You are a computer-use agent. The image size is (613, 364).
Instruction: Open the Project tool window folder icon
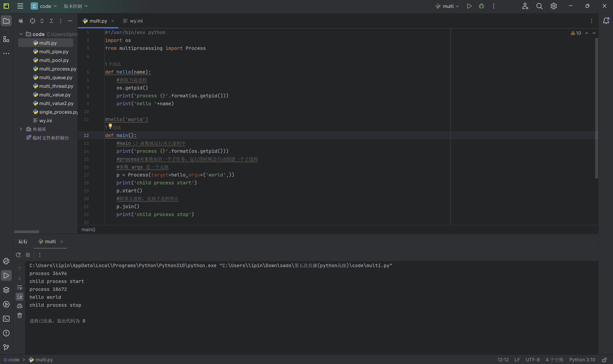[6, 21]
